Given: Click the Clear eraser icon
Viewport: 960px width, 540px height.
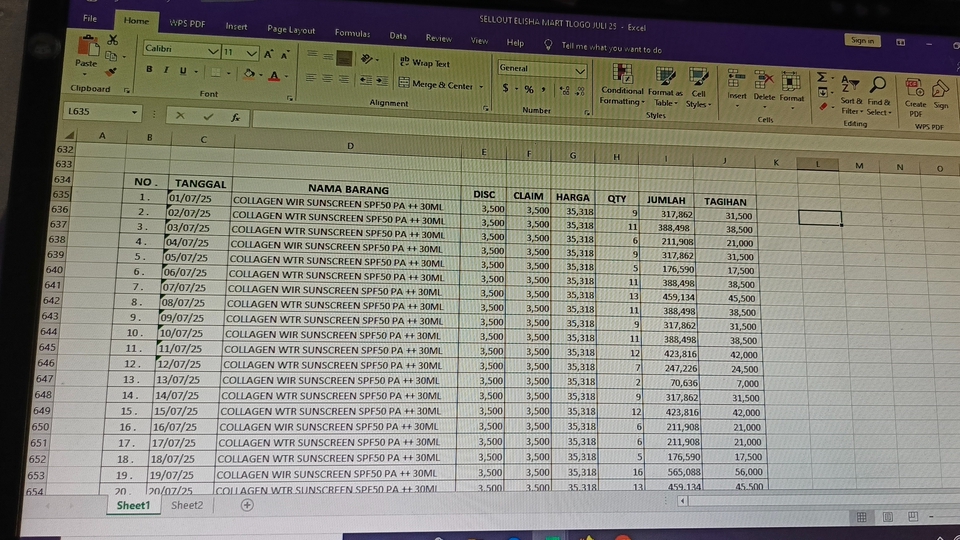Looking at the screenshot, I should point(823,107).
